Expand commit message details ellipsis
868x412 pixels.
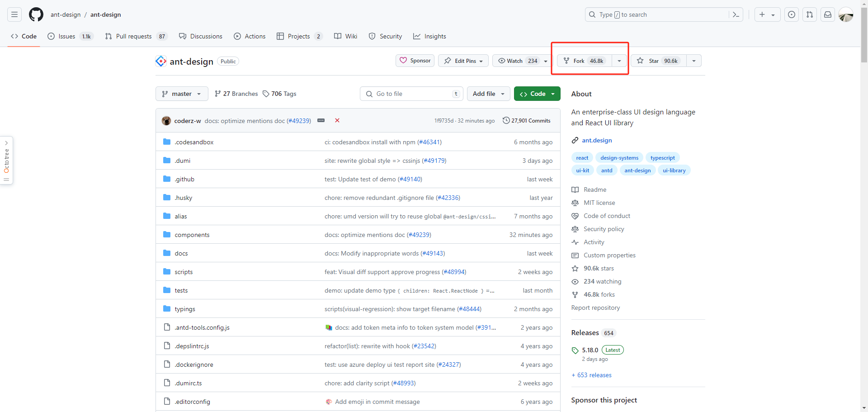[321, 120]
